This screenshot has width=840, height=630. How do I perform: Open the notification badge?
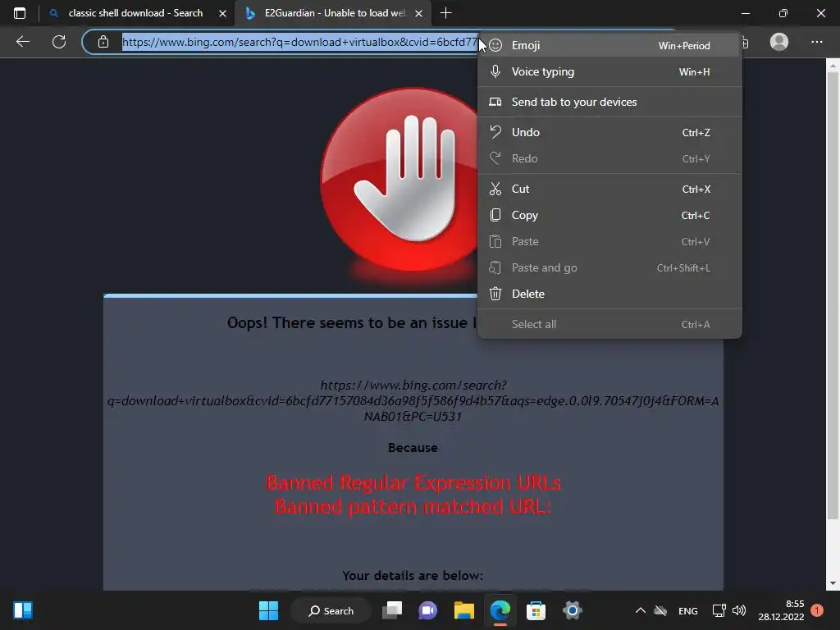point(817,610)
